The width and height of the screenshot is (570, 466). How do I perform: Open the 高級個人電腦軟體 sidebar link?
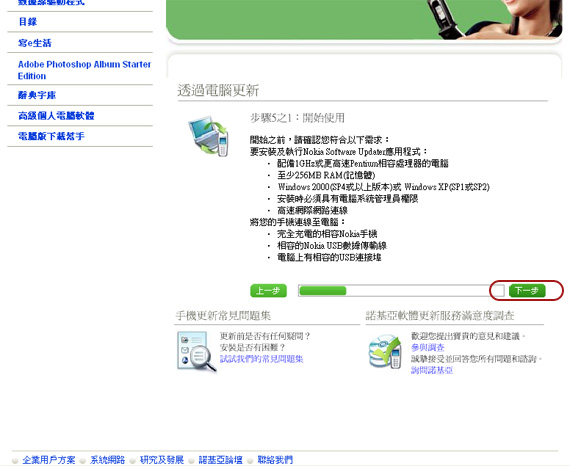(x=56, y=116)
